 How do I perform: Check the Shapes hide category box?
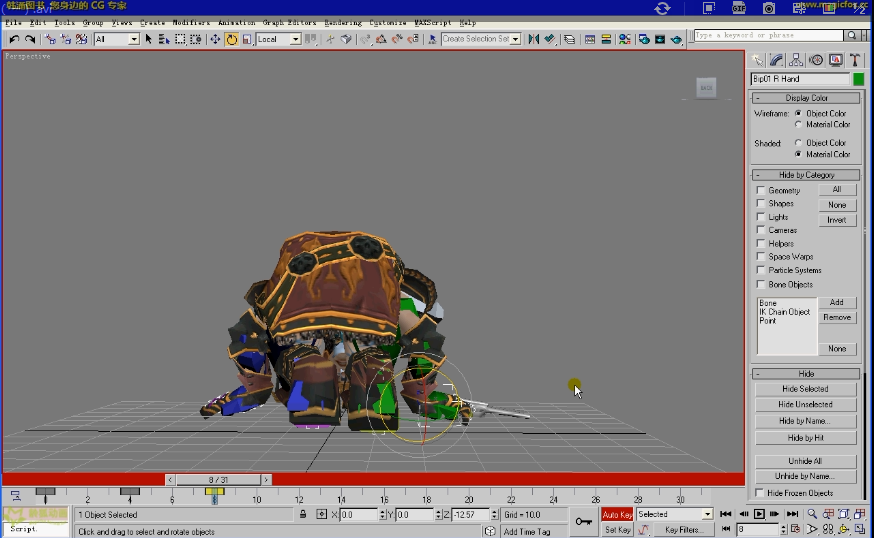click(760, 203)
